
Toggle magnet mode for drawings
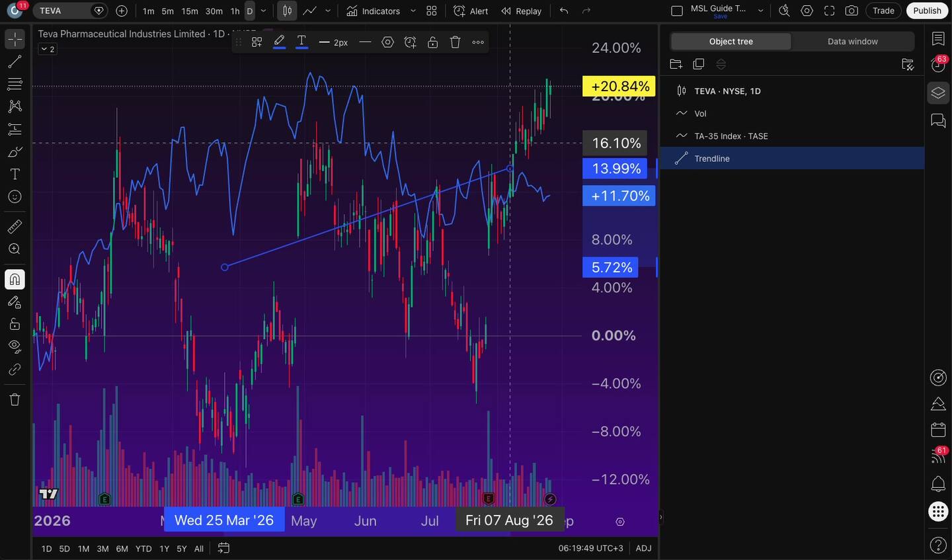15,280
